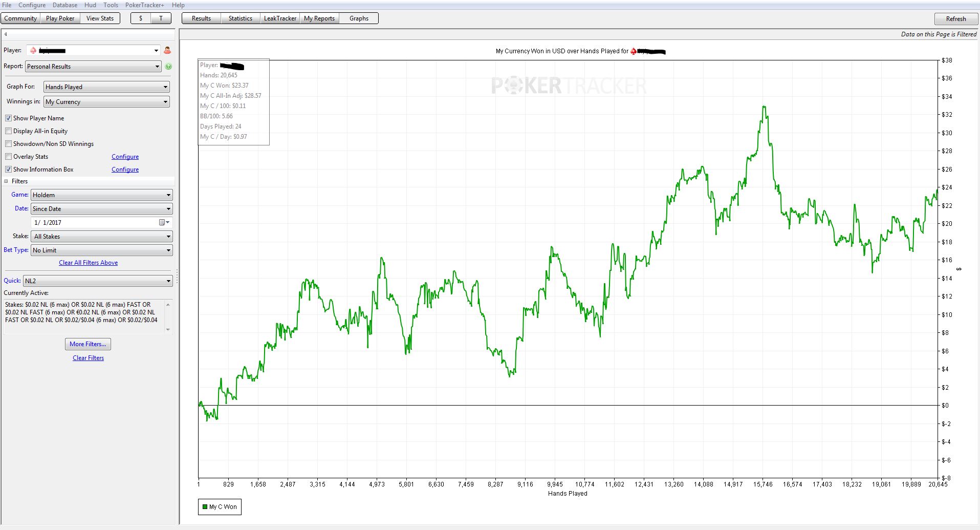Click the "Hands: 20,645" info box line
Viewport: 980px width, 530px height.
[x=219, y=75]
